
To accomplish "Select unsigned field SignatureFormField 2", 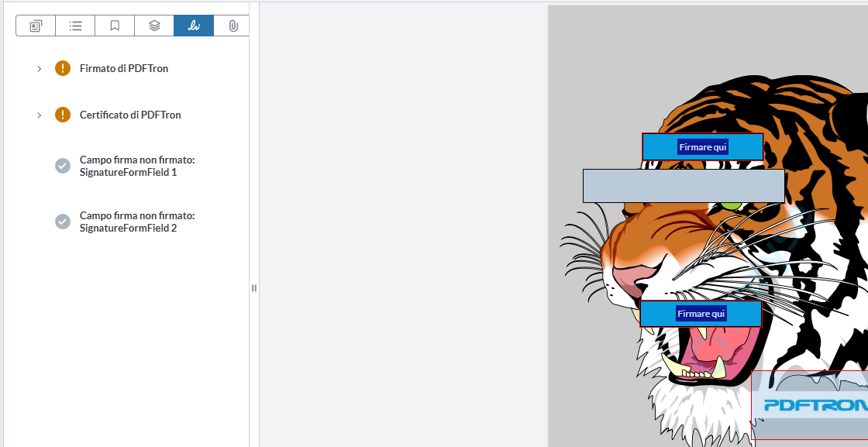I will click(137, 222).
